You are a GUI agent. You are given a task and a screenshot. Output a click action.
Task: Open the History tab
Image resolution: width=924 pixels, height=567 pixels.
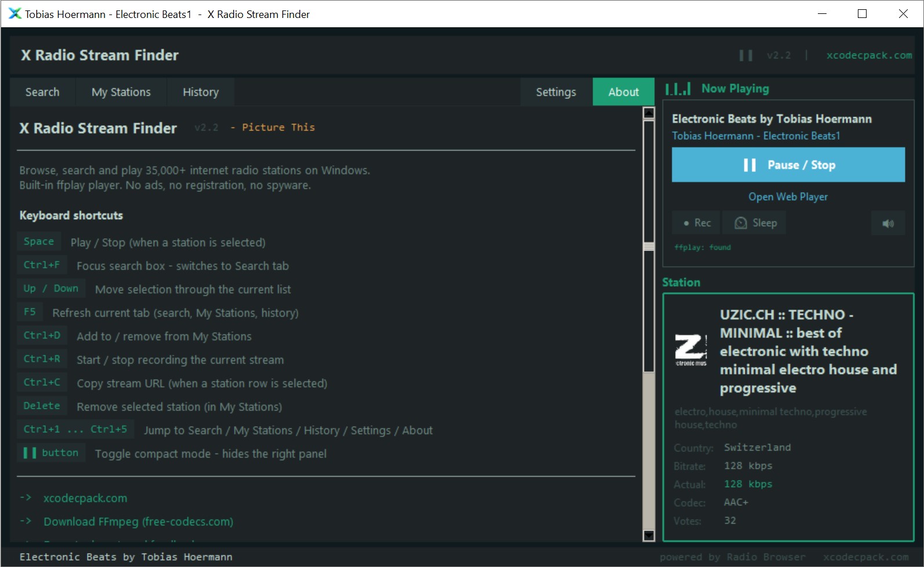tap(201, 92)
